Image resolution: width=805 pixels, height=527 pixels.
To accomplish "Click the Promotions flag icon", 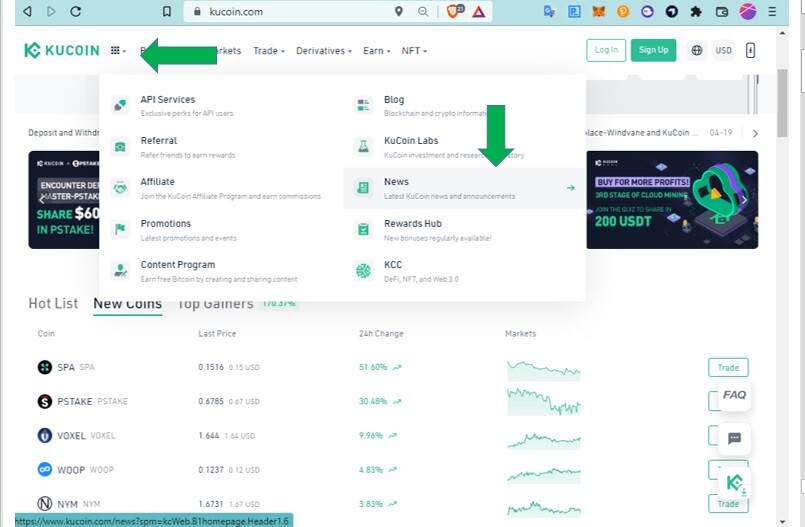I will pyautogui.click(x=120, y=229).
